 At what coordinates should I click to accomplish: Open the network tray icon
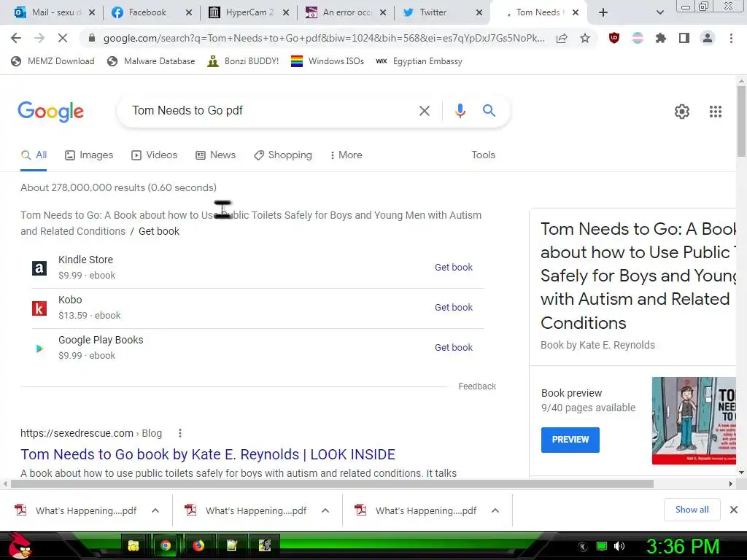[x=602, y=546]
